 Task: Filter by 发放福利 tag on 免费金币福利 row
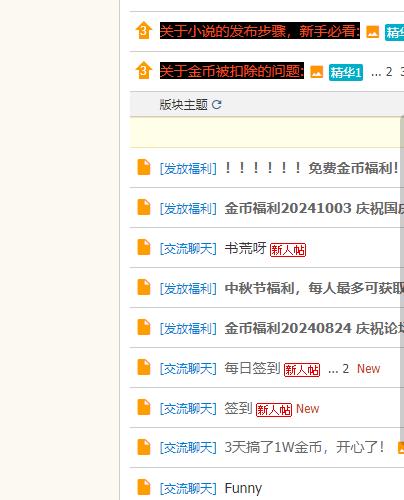[x=188, y=168]
